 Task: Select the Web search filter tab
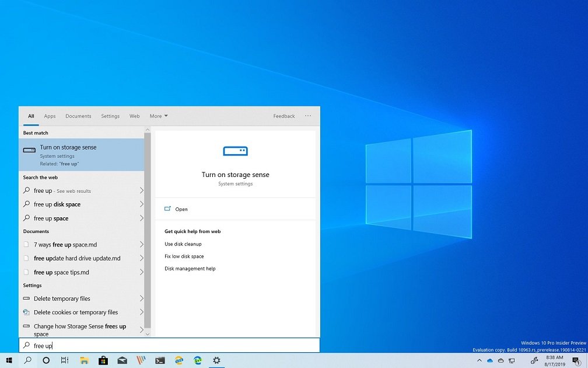[134, 116]
